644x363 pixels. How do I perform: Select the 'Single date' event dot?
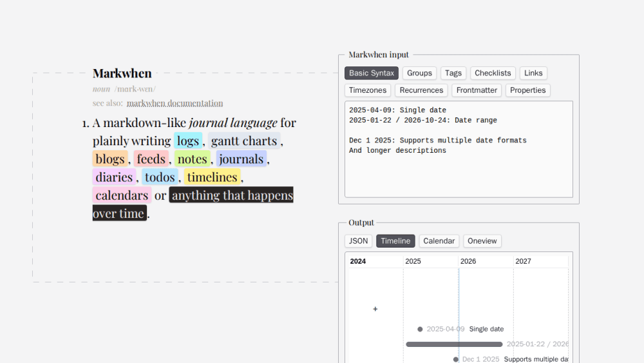point(420,329)
